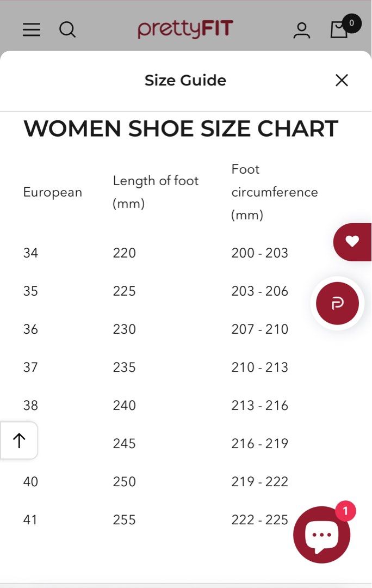Click the Size Guide title
The width and height of the screenshot is (372, 588).
click(x=185, y=80)
